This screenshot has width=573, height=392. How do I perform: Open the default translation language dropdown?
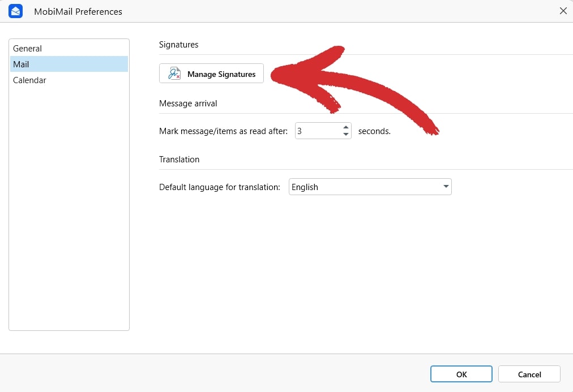[370, 187]
